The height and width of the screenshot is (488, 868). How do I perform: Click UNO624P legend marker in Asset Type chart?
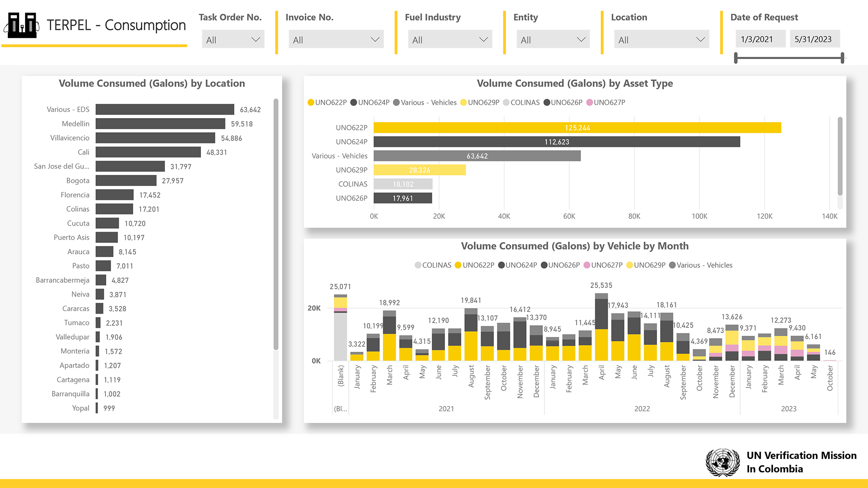pyautogui.click(x=354, y=102)
